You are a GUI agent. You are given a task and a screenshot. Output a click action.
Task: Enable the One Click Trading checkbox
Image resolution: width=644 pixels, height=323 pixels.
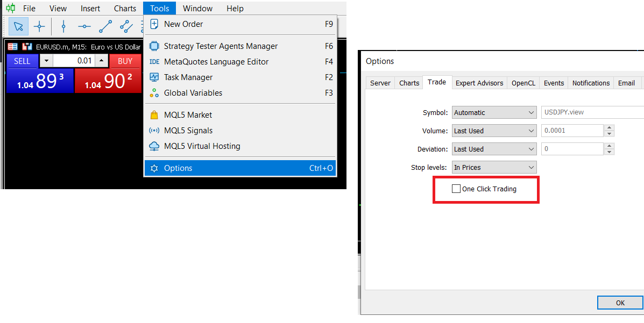(456, 189)
